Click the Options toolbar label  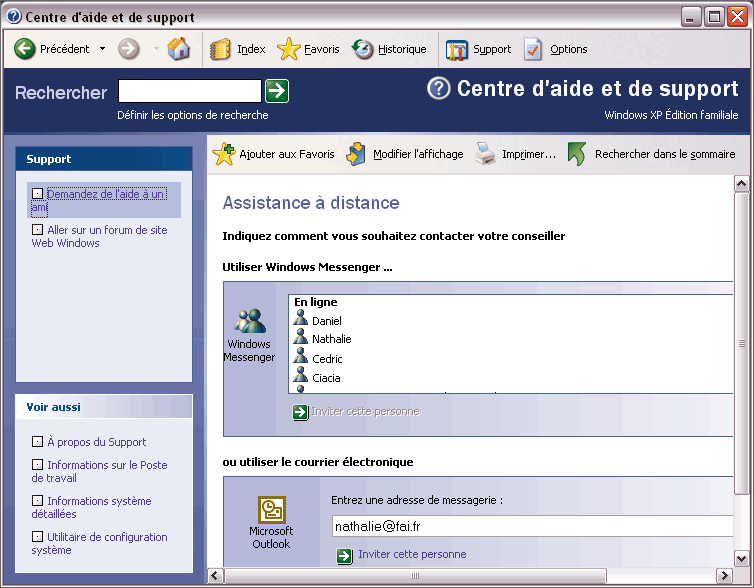coord(568,49)
